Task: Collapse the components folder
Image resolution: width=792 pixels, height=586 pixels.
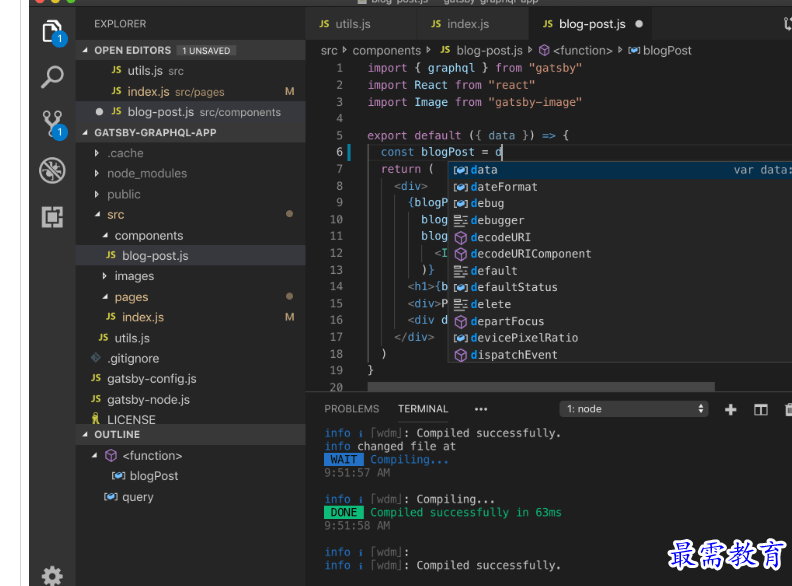Action: tap(105, 235)
